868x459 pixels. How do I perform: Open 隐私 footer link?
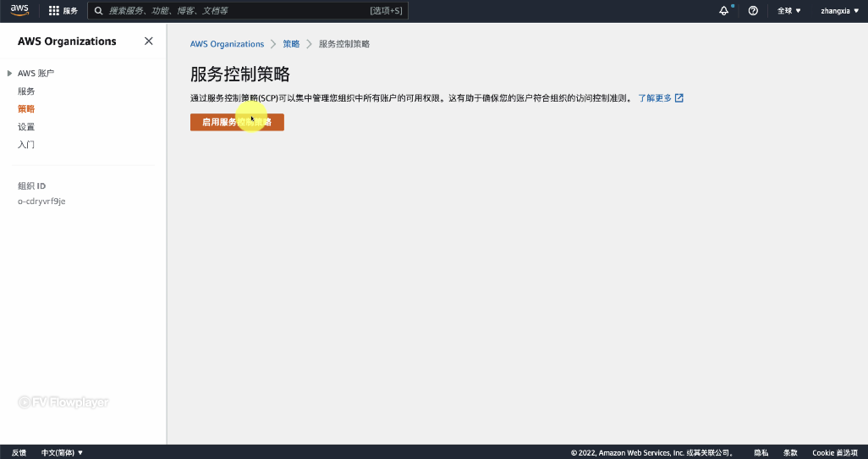coord(761,452)
